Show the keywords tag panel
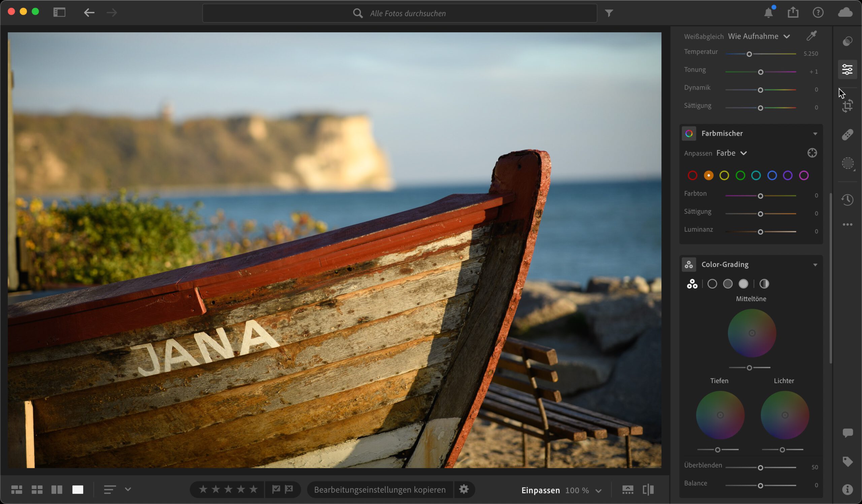Viewport: 862px width, 504px height. 847,462
